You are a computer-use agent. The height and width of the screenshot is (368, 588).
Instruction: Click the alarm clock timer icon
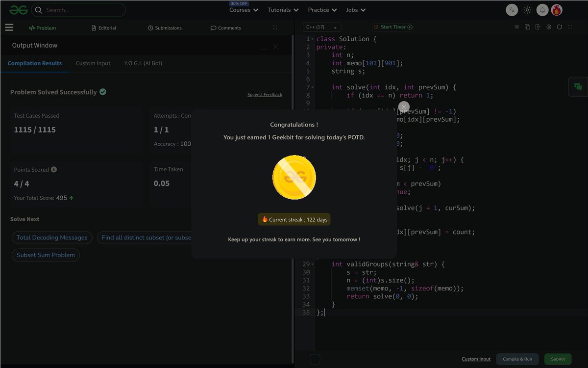(376, 27)
